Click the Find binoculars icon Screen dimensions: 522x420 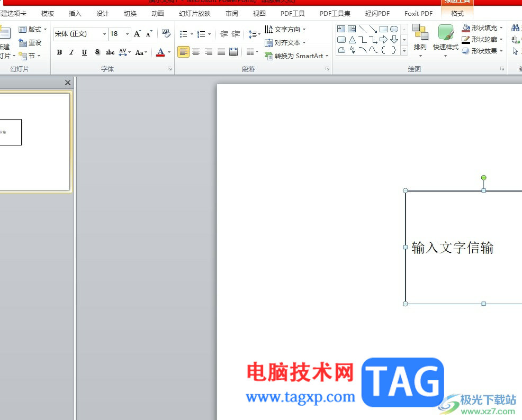tap(515, 28)
